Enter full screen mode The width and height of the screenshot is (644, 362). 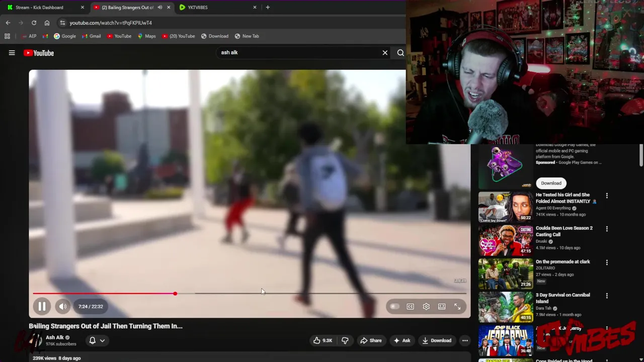(457, 306)
